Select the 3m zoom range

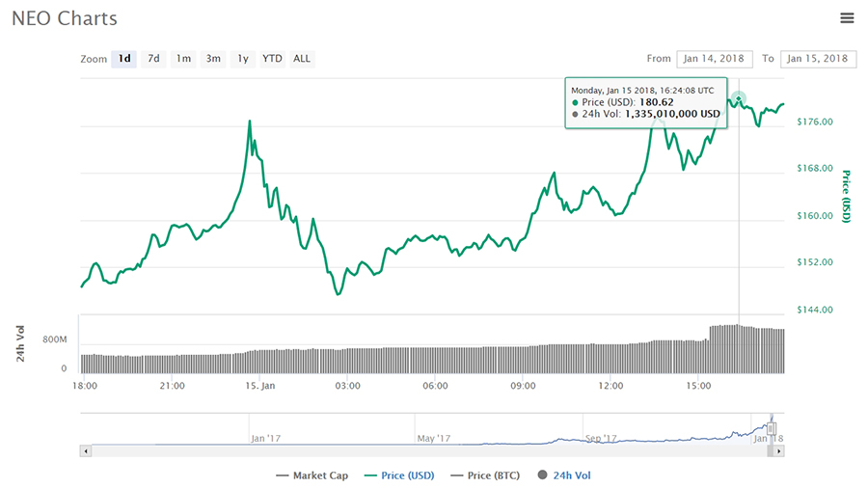point(213,59)
